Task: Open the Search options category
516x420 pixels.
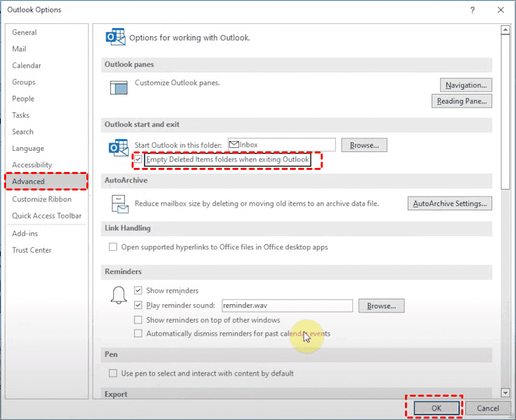Action: point(47,132)
